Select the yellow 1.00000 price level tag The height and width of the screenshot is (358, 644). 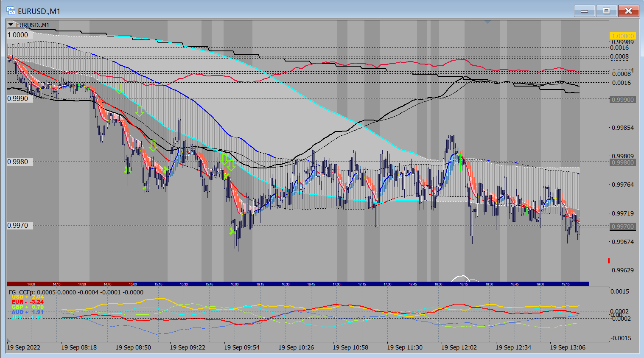pyautogui.click(x=622, y=36)
